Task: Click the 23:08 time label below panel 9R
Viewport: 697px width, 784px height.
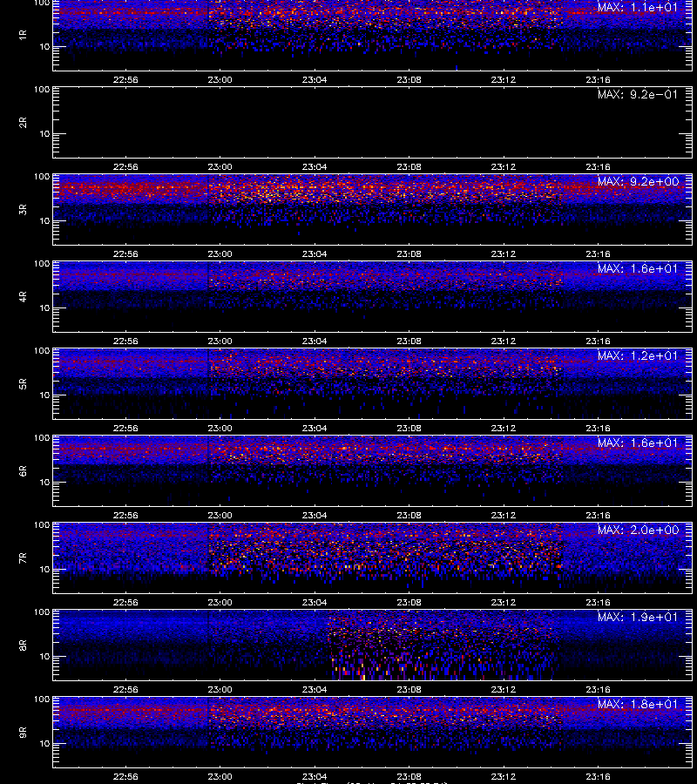Action: [409, 776]
